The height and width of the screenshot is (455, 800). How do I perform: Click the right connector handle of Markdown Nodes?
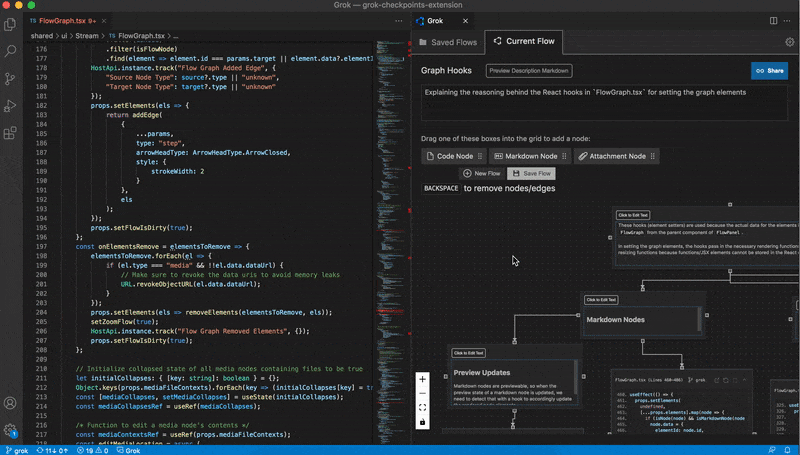click(x=707, y=315)
